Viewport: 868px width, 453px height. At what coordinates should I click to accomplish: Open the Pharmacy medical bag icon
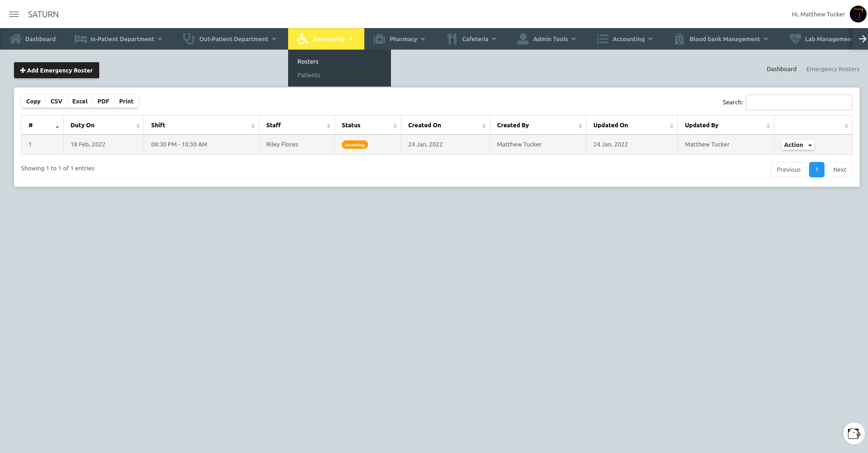379,38
